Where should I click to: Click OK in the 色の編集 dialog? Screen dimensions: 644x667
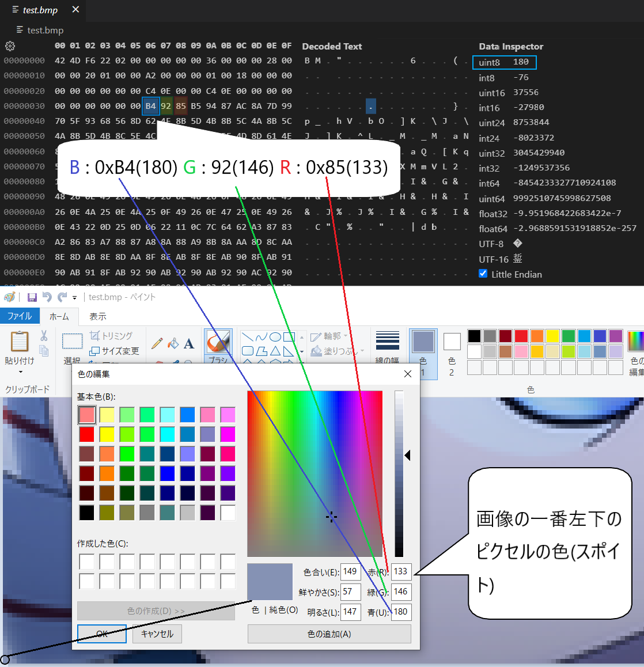[101, 634]
